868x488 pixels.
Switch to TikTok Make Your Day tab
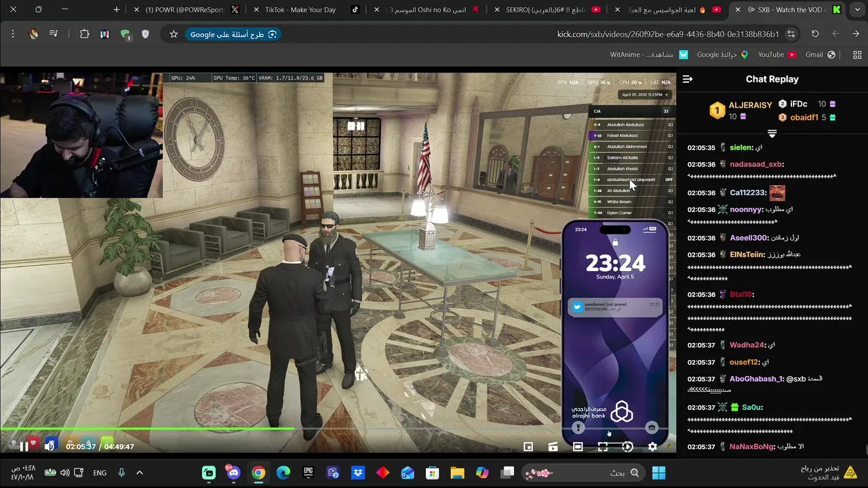coord(305,9)
